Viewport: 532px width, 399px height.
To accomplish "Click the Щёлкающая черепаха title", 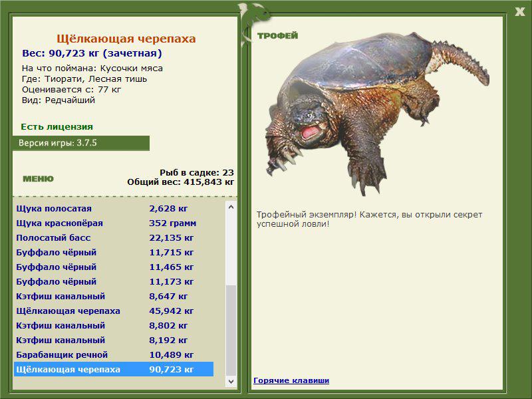I will 126,39.
